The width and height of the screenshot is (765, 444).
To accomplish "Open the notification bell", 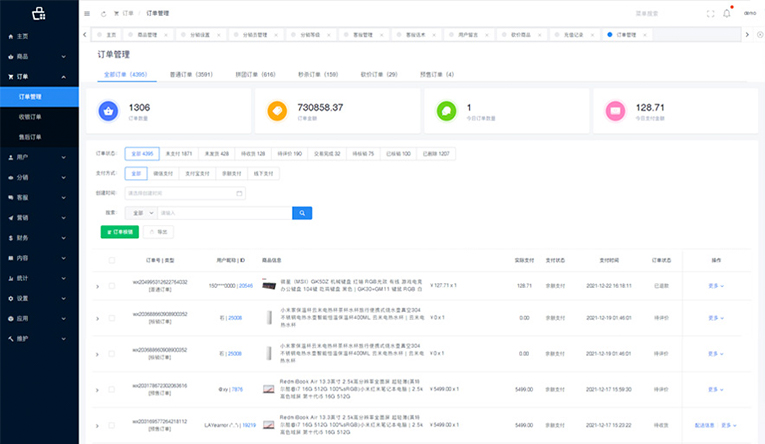I will (x=726, y=13).
